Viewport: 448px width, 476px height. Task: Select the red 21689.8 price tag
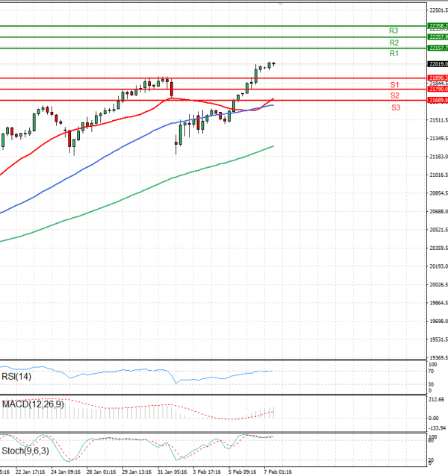(437, 100)
